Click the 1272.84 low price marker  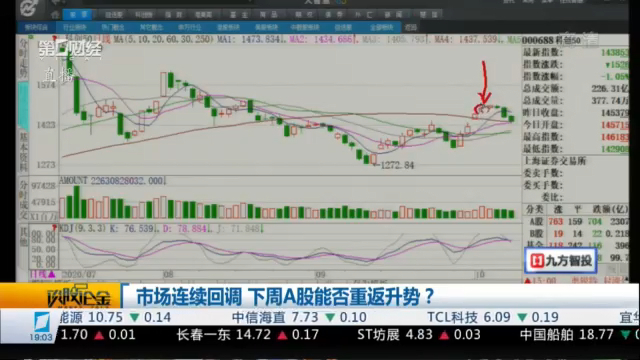pyautogui.click(x=396, y=165)
